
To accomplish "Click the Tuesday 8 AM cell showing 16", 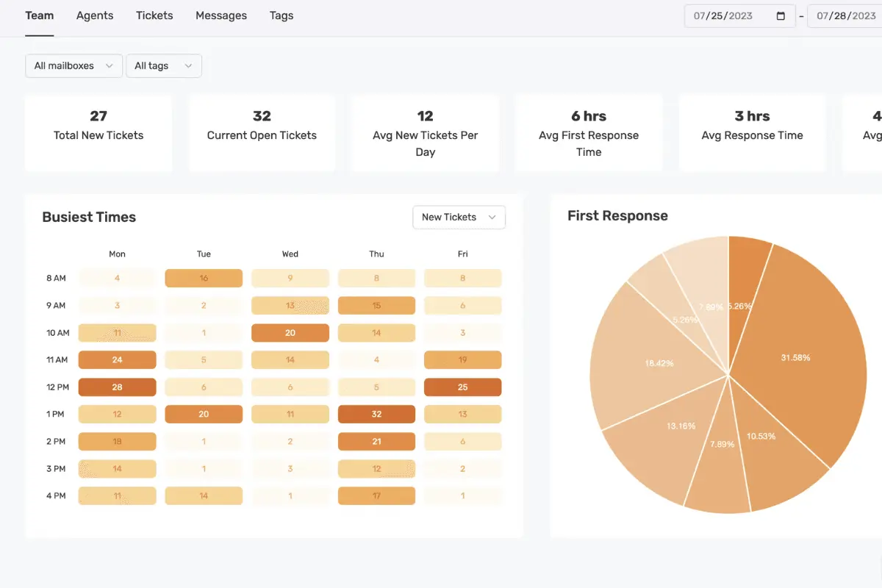I will click(x=204, y=279).
